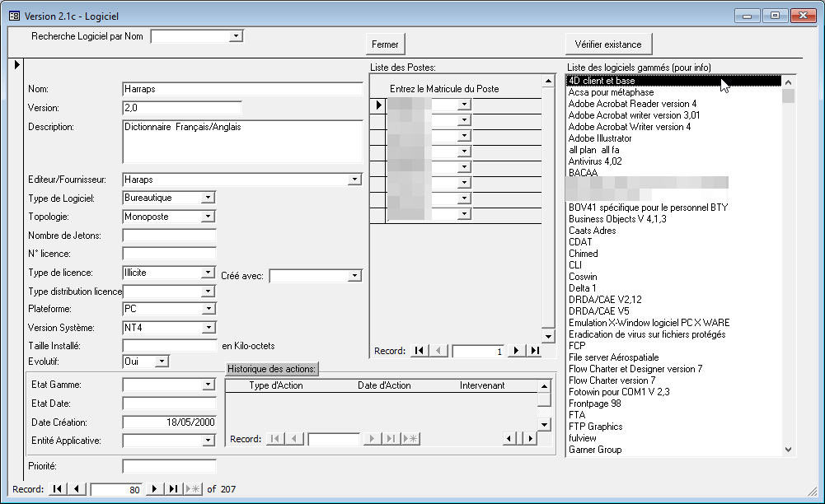Screen dimensions: 825x504
Task: Click into Date Création field
Action: pyautogui.click(x=169, y=422)
